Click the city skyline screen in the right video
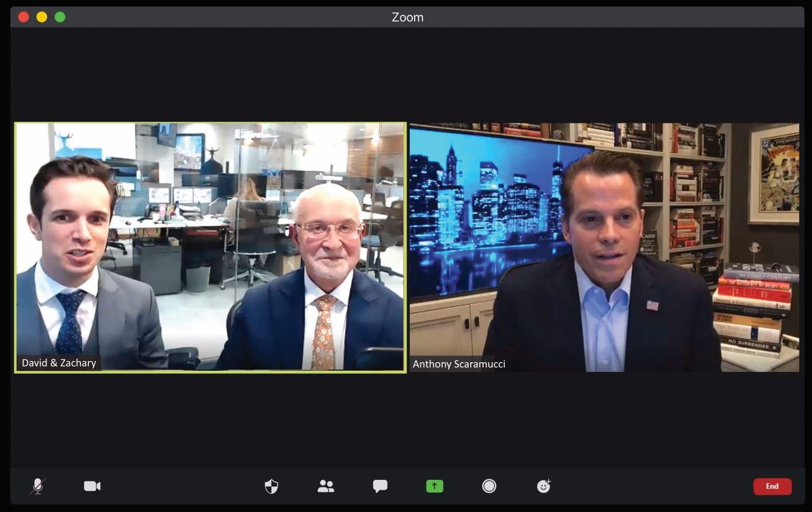812x512 pixels. pos(488,212)
